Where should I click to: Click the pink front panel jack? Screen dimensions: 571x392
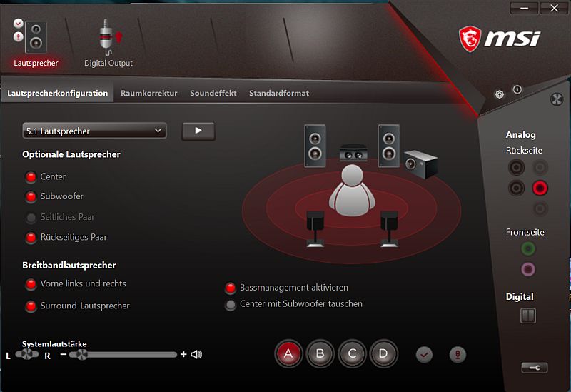pos(528,270)
